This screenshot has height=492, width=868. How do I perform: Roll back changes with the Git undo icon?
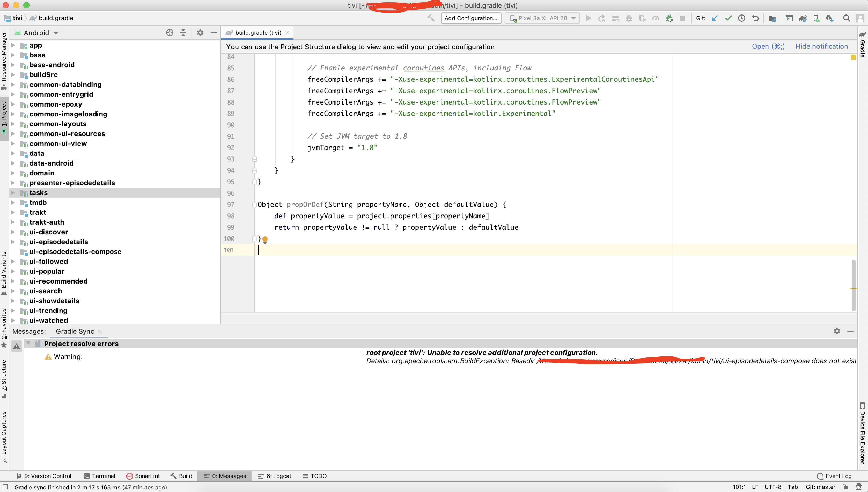click(756, 18)
